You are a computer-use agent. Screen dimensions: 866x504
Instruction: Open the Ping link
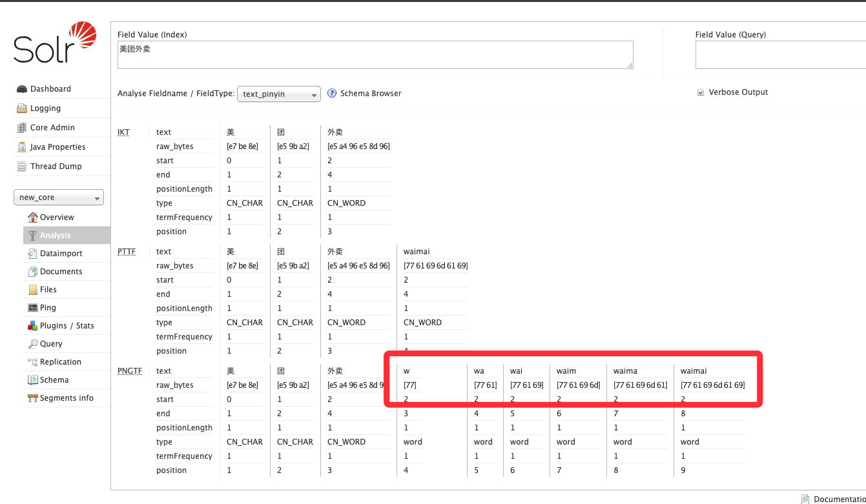point(48,308)
